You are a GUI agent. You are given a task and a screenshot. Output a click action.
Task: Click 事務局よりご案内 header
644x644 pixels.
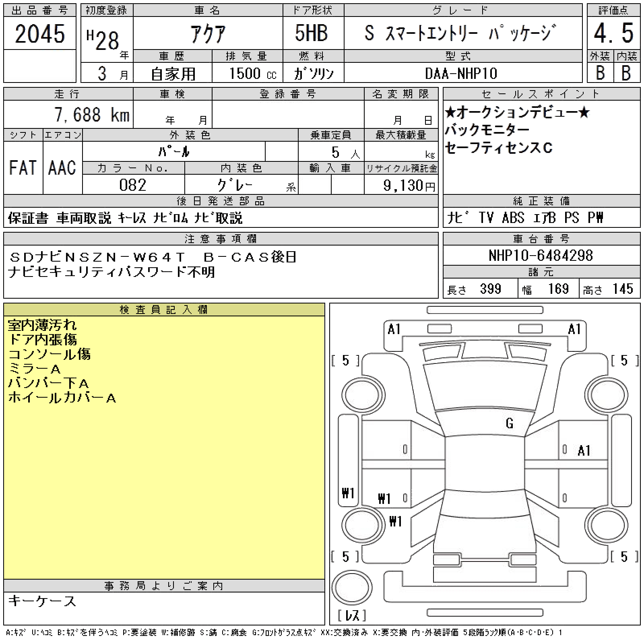[164, 586]
